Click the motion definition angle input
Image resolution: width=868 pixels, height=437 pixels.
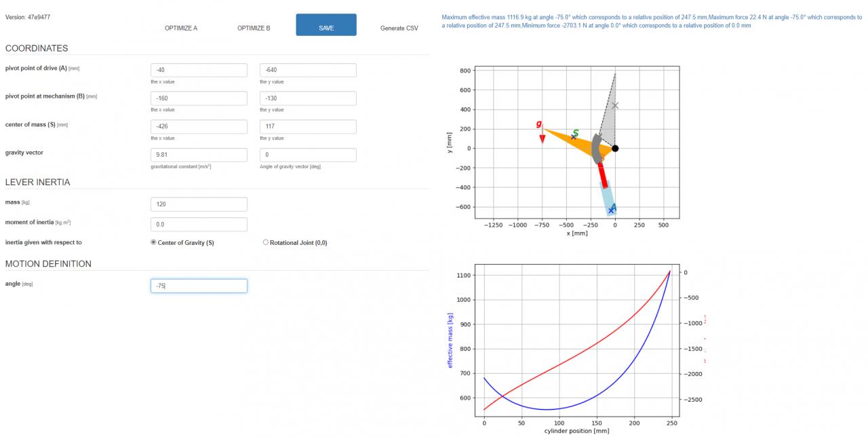click(x=199, y=286)
